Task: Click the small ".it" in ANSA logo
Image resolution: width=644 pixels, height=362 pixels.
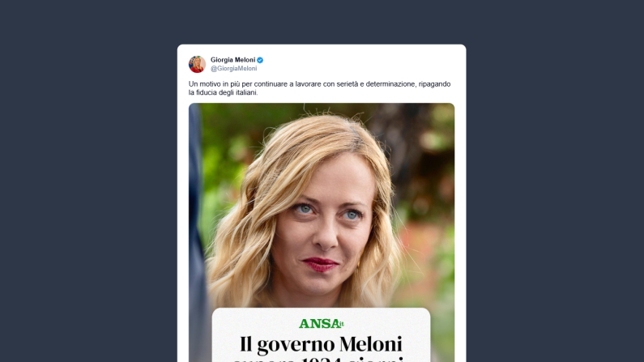Action: pos(341,324)
